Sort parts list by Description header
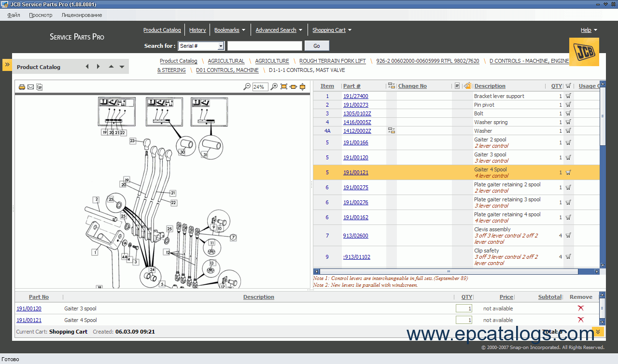The height and width of the screenshot is (364, 618). 490,86
